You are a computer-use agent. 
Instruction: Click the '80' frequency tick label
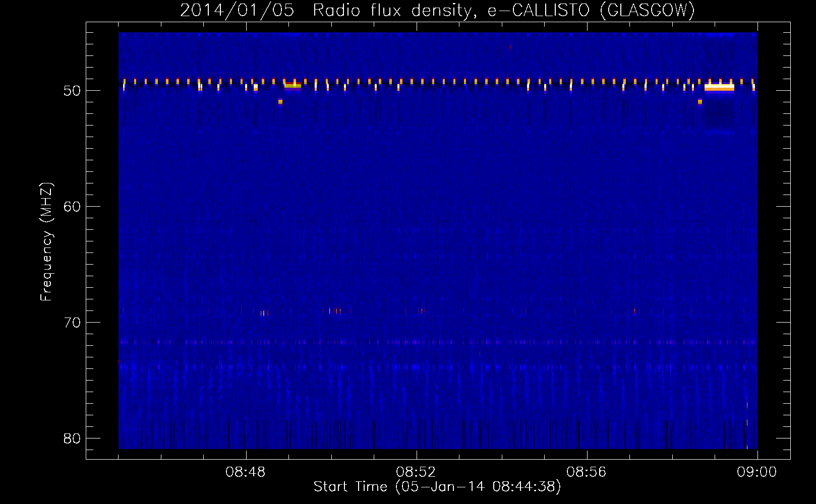click(73, 438)
